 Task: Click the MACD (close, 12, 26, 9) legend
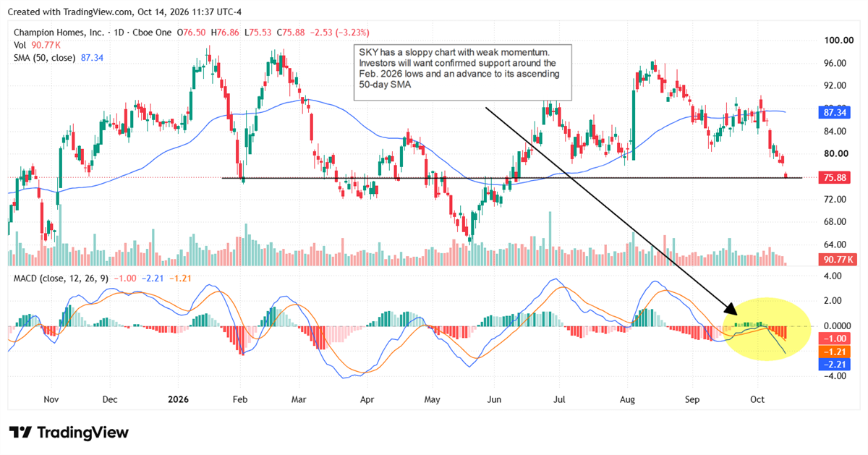pyautogui.click(x=101, y=280)
